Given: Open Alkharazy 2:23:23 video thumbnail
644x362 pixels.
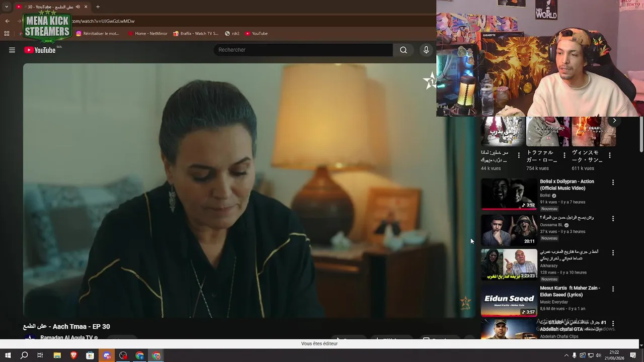Looking at the screenshot, I should click(x=509, y=264).
